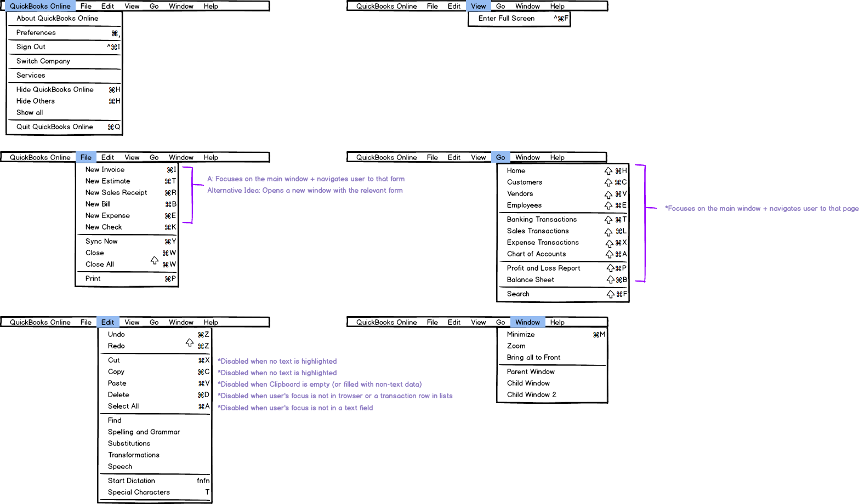Click Delete in the Edit menu
The image size is (859, 504).
(x=155, y=394)
